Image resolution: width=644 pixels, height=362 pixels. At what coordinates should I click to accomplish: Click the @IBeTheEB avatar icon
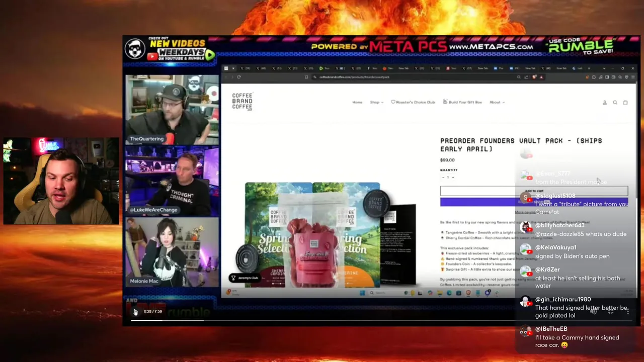tap(525, 331)
